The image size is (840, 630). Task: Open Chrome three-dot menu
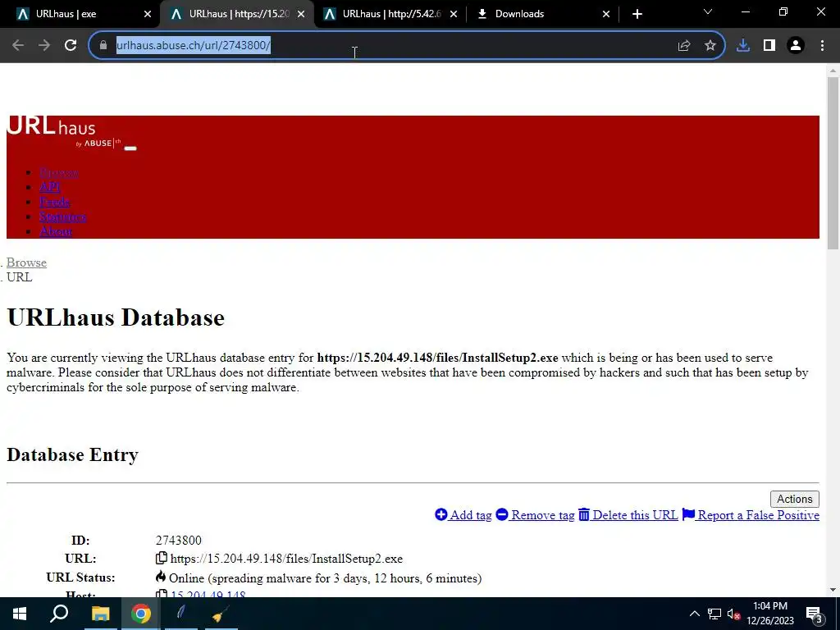pyautogui.click(x=822, y=46)
